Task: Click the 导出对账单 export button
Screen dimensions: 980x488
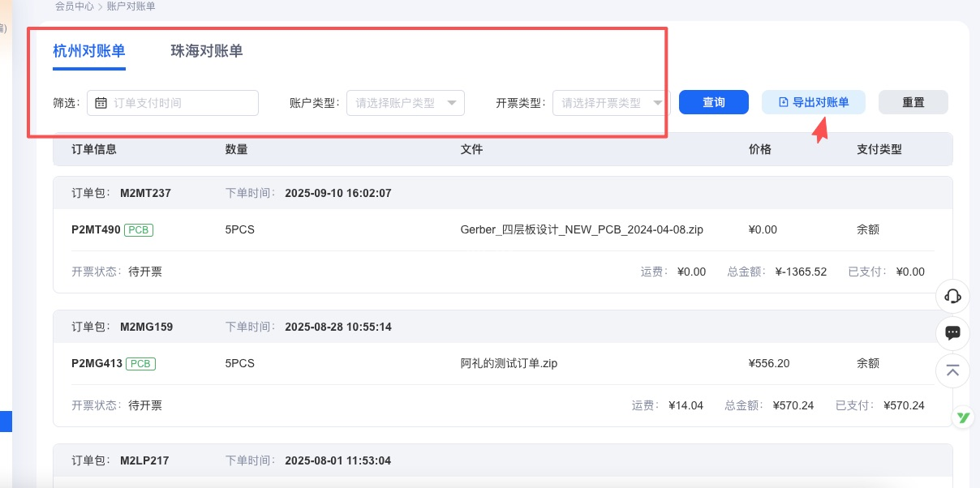Action: click(813, 102)
